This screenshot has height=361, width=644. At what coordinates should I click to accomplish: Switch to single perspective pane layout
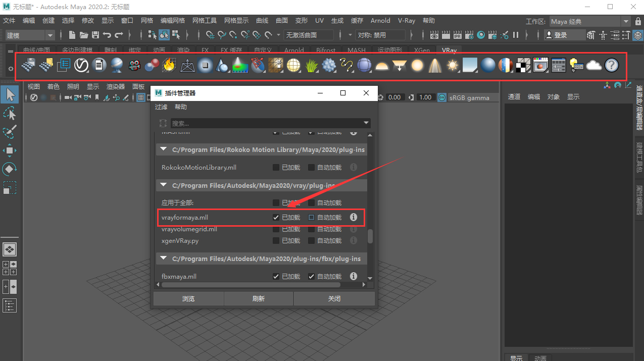coord(10,249)
